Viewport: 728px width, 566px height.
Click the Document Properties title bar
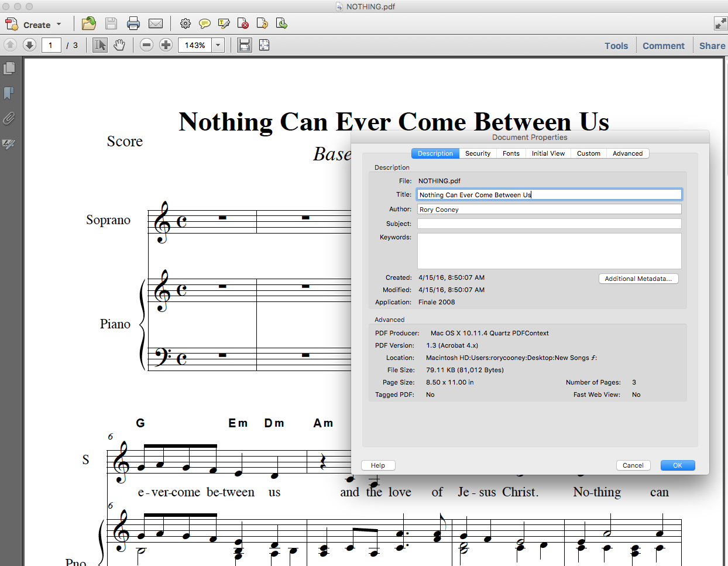(x=530, y=137)
